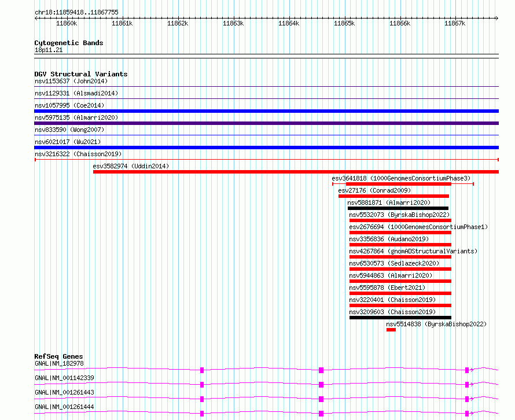
Task: Click nsv5881871 (Almarri2020) variant label
Action: tap(389, 202)
